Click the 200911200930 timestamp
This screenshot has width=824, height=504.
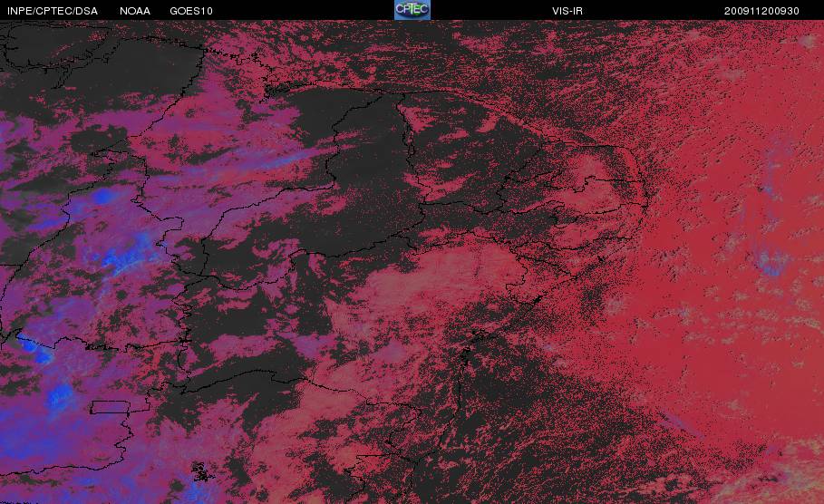[x=761, y=11]
